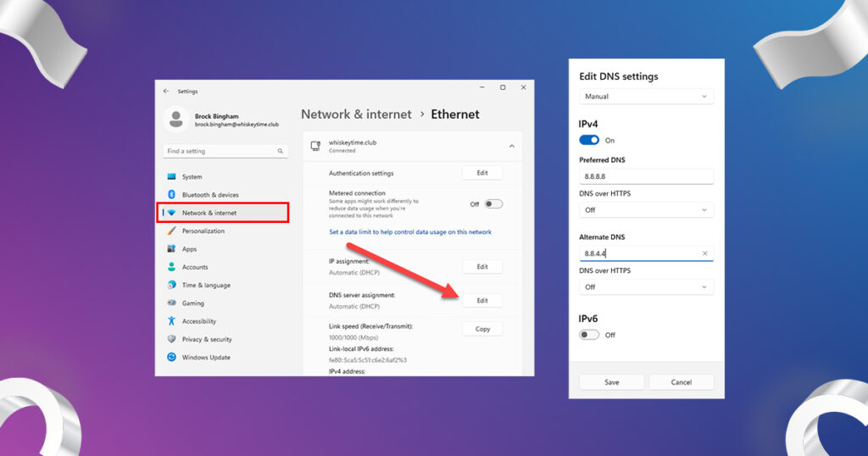Collapse the whiskeytime.club section chevron
This screenshot has width=868, height=456.
point(511,146)
